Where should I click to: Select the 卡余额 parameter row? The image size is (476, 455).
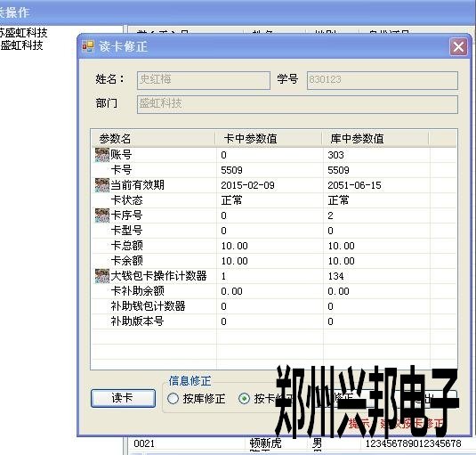(274, 261)
